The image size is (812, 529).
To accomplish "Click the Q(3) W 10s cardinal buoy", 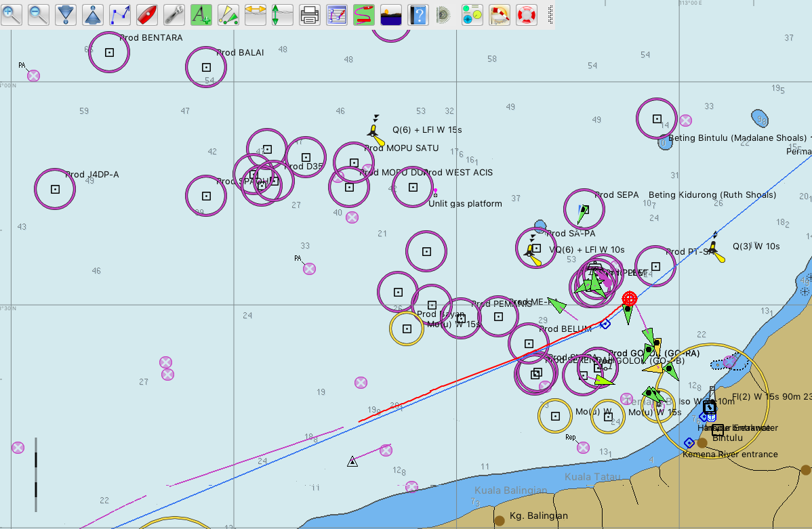I will 716,247.
